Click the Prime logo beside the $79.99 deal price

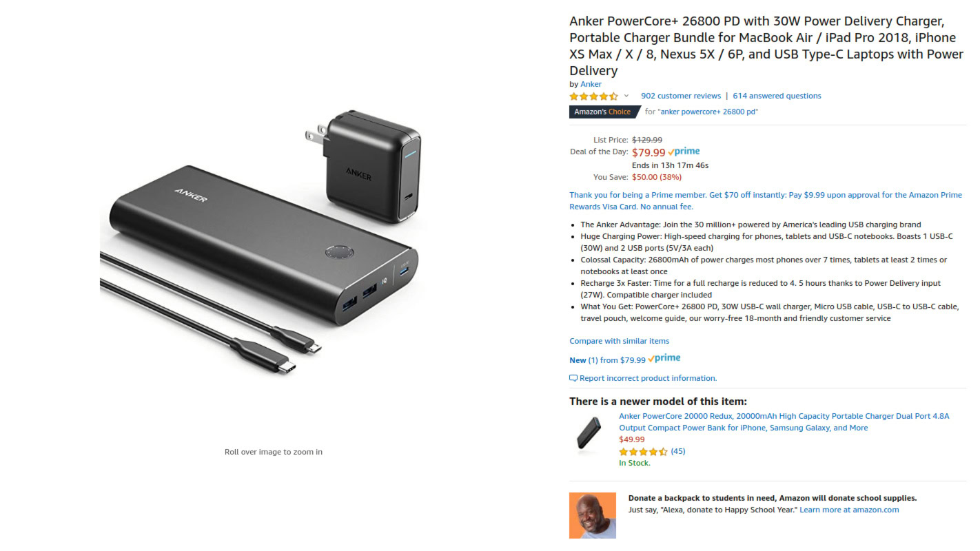click(684, 152)
